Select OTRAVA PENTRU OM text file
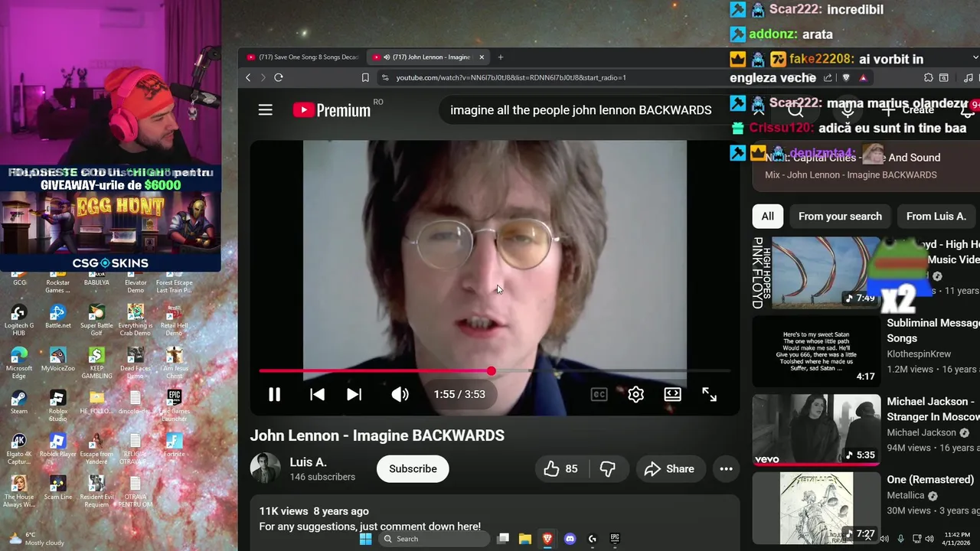Viewport: 980px width, 551px height. point(136,492)
